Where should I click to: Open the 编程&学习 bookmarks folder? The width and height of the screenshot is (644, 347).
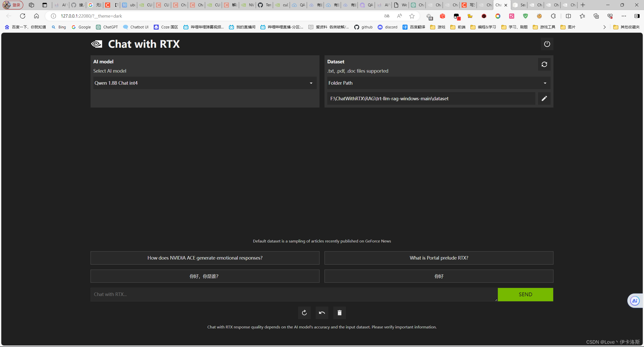point(483,27)
